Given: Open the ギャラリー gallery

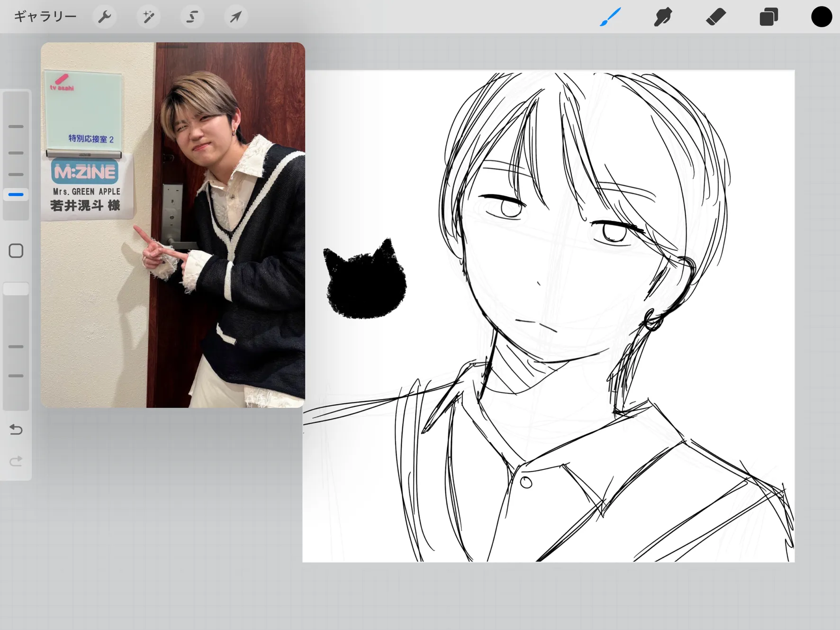Looking at the screenshot, I should [45, 17].
